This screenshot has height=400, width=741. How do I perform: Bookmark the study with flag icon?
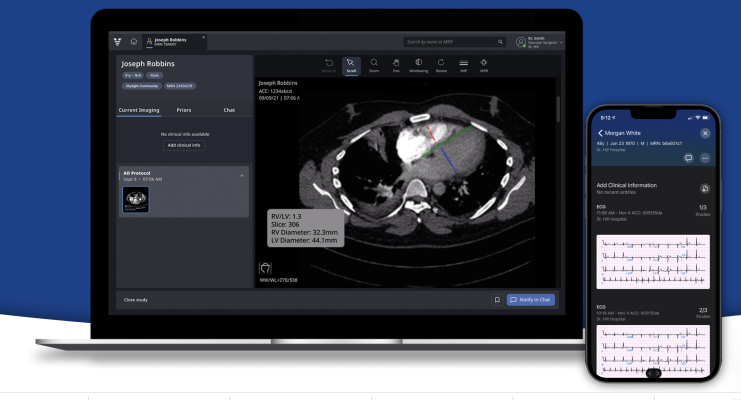tap(495, 299)
